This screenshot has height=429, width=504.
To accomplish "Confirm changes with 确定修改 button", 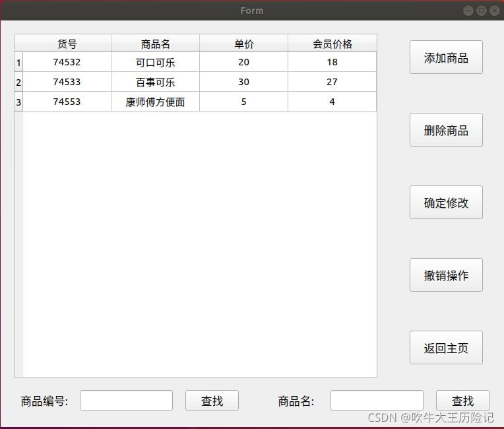I will coord(446,203).
